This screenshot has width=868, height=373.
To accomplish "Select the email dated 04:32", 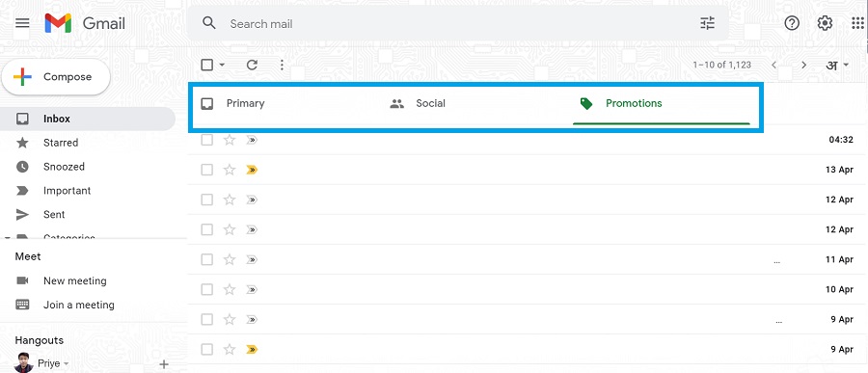I will 207,140.
